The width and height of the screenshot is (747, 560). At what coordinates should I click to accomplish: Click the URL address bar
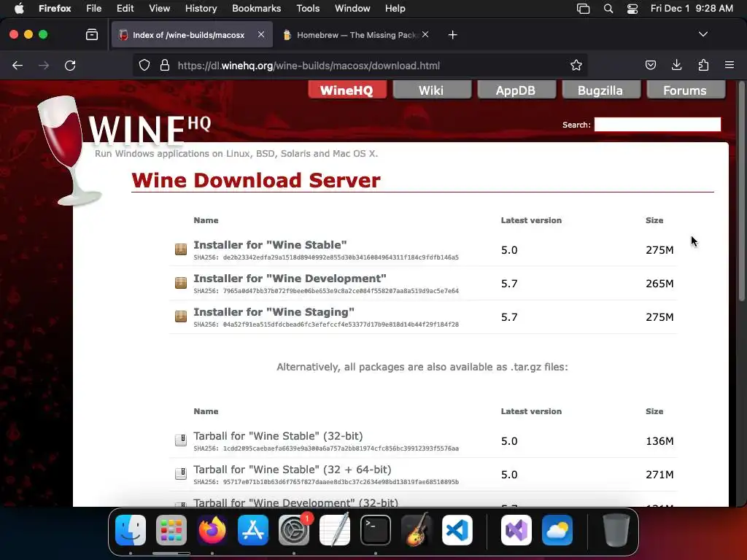(x=360, y=65)
